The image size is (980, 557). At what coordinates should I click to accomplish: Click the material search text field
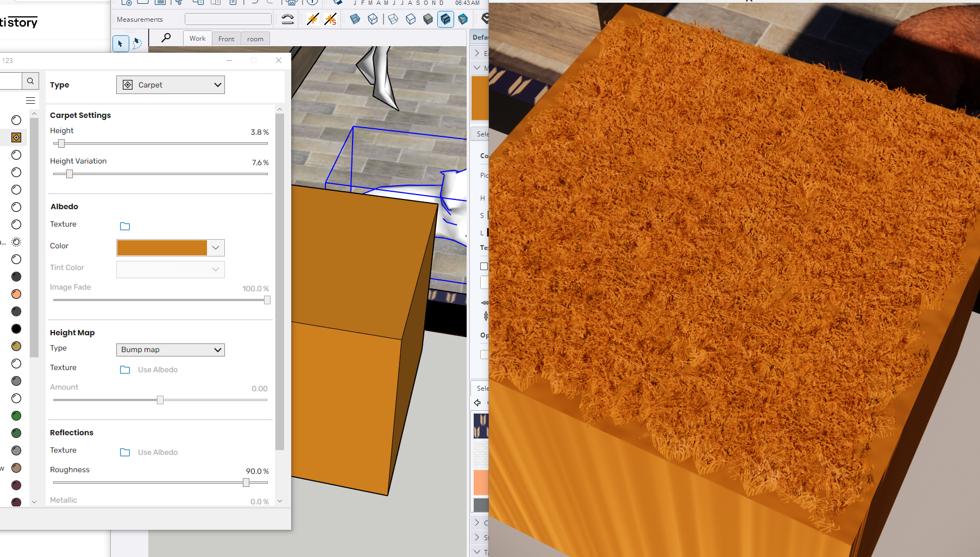tap(10, 81)
